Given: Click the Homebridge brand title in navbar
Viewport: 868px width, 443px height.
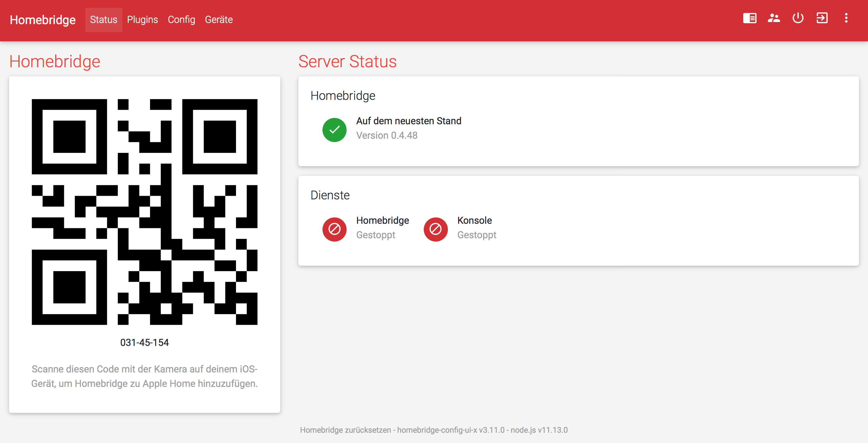Looking at the screenshot, I should click(42, 20).
